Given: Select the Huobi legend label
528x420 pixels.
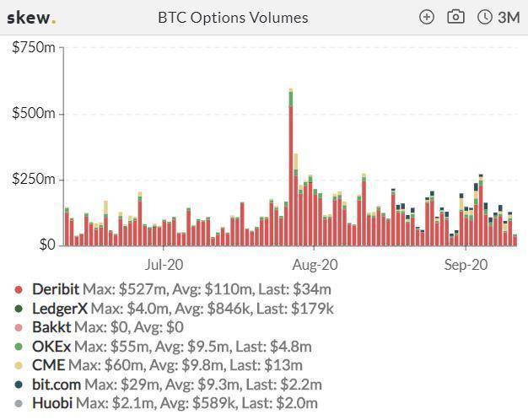Looking at the screenshot, I should tap(52, 403).
